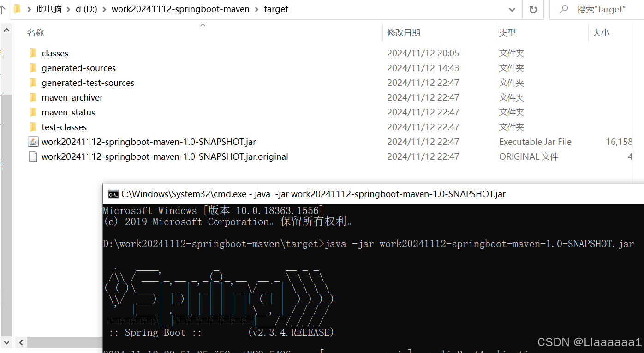Click the generated-sources folder icon

pos(32,68)
